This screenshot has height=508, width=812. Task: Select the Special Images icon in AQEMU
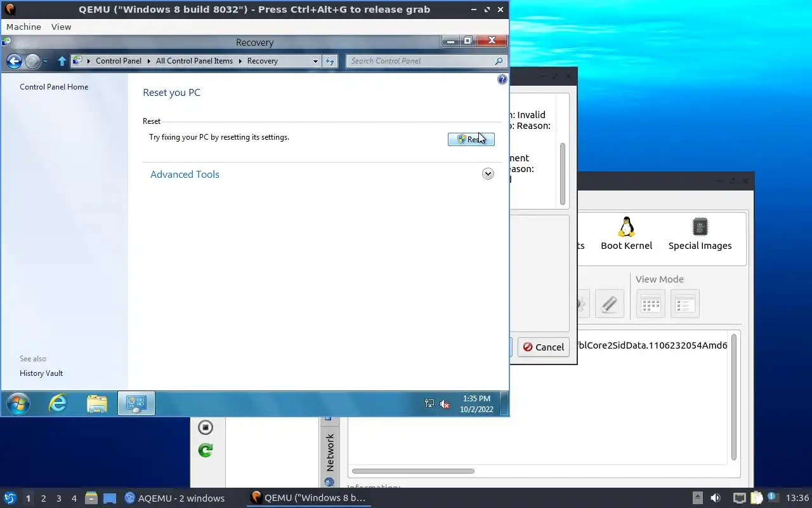700,234
